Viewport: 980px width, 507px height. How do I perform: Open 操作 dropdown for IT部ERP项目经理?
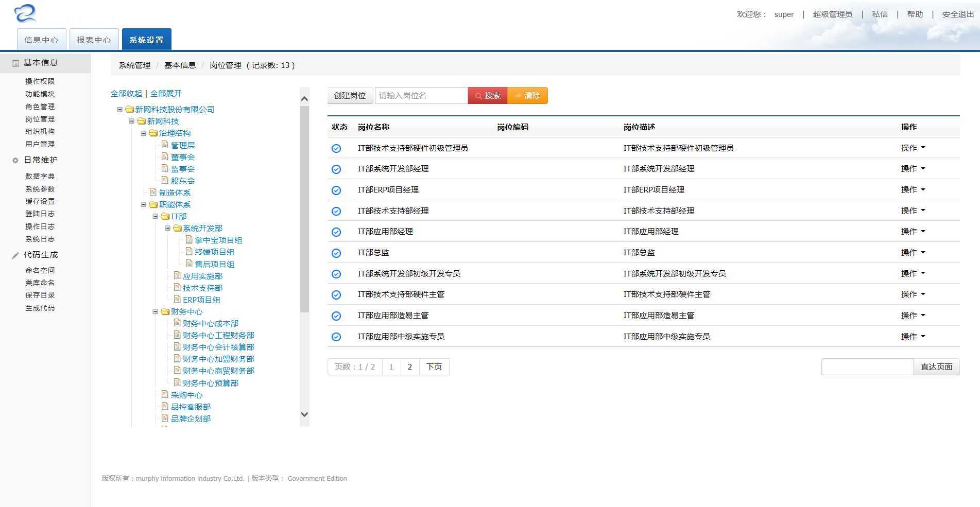[x=913, y=189]
